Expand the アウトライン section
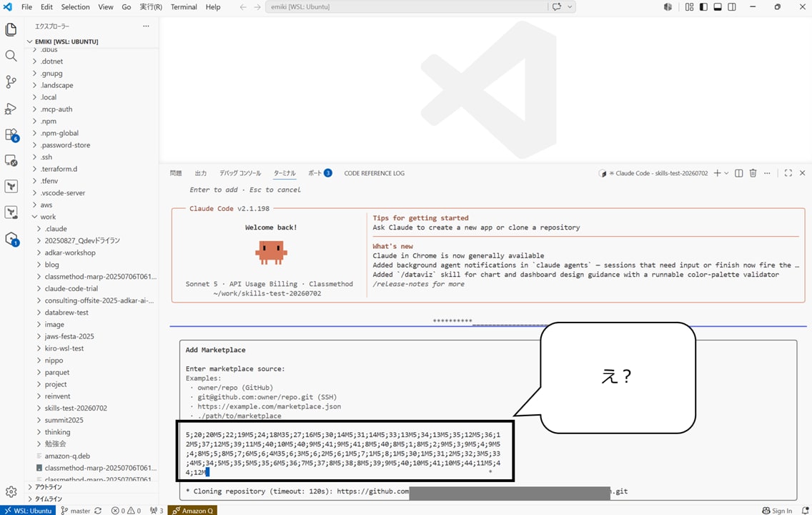The height and width of the screenshot is (515, 812). pos(48,487)
